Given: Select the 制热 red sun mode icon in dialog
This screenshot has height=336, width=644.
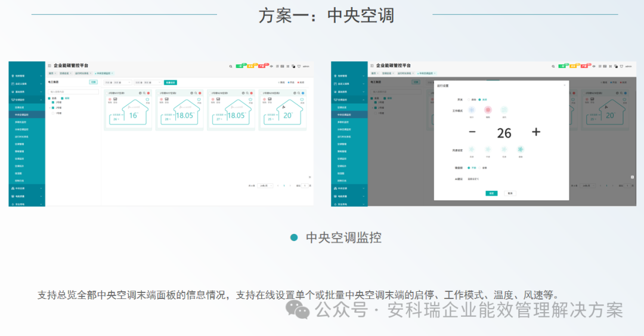Looking at the screenshot, I should [x=488, y=110].
